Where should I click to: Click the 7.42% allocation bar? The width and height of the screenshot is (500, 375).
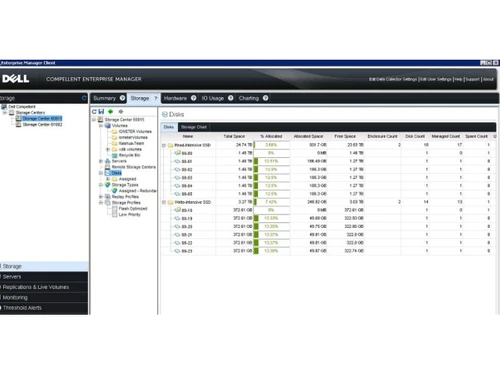tap(271, 202)
